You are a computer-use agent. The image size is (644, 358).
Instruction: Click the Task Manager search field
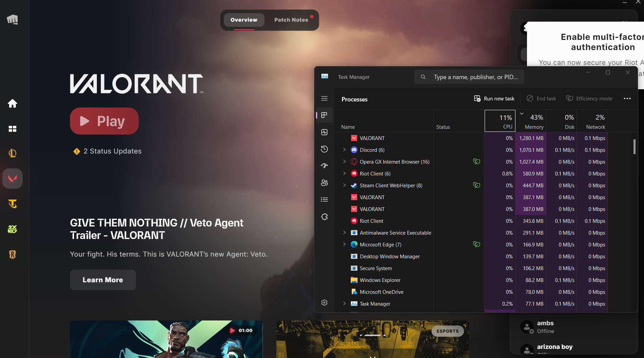coord(469,77)
